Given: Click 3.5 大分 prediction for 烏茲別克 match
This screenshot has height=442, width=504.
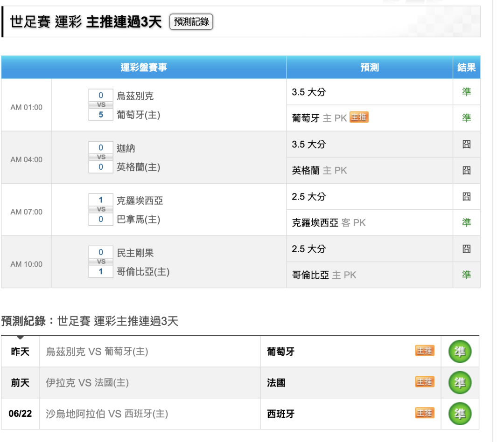Looking at the screenshot, I should click(x=308, y=92).
